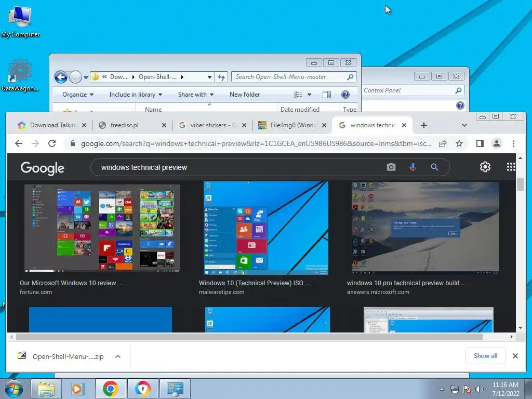Share this page icon in address bar
Image resolution: width=532 pixels, height=399 pixels.
tap(443, 143)
